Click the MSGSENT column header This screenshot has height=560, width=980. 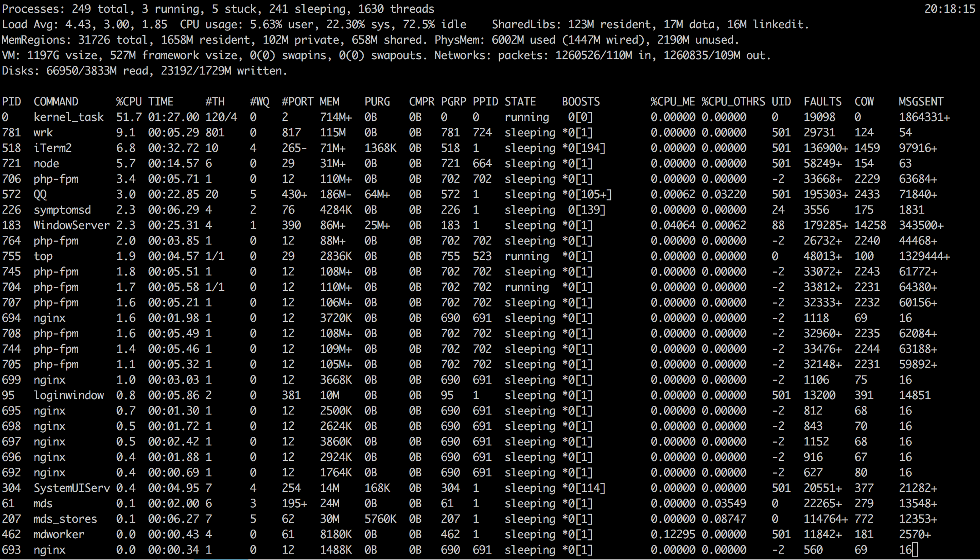[x=921, y=102]
